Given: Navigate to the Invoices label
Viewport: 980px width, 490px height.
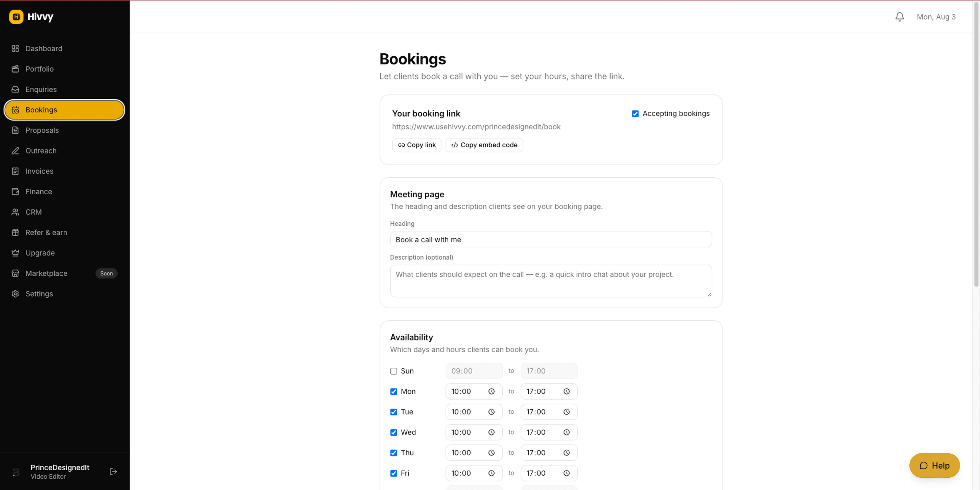Looking at the screenshot, I should [39, 171].
